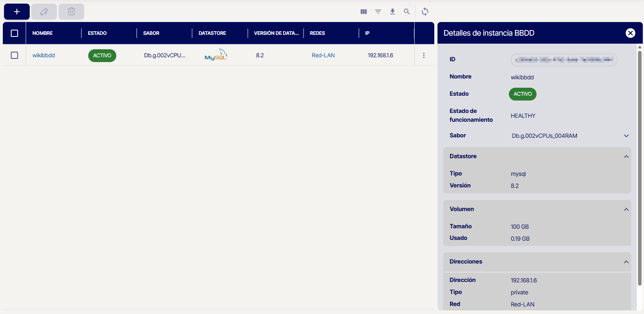The width and height of the screenshot is (644, 314).
Task: Click the column view icon in toolbar
Action: (x=364, y=12)
